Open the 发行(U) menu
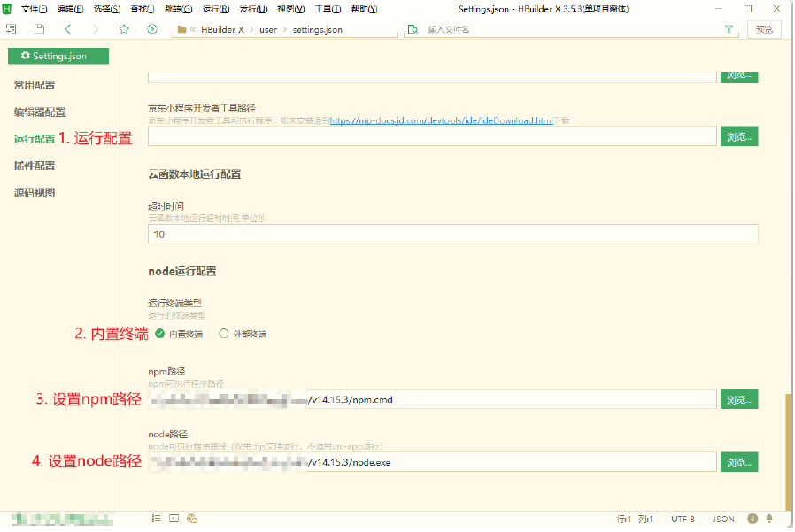The width and height of the screenshot is (795, 532). point(253,9)
